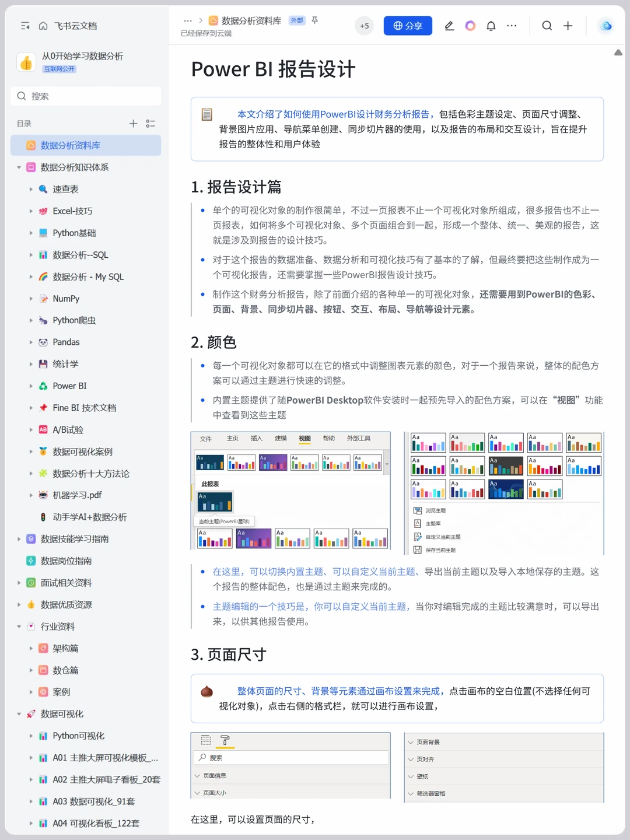Open the document search magnifier in the top bar
630x840 pixels.
click(x=547, y=26)
